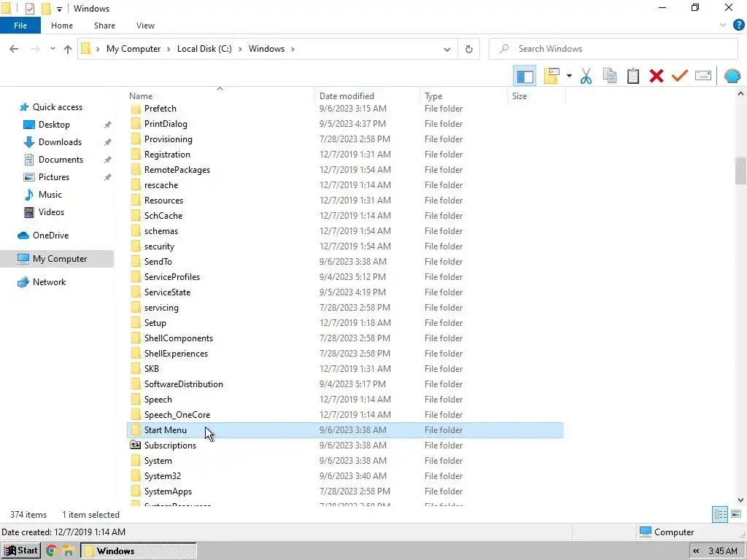
Task: Click Local Disk (C:) breadcrumb
Action: (204, 49)
